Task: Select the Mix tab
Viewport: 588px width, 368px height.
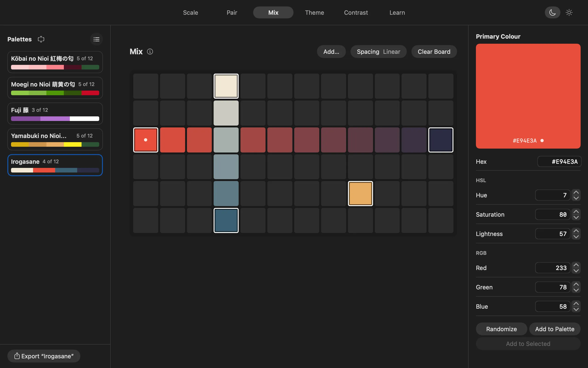Action: click(273, 12)
